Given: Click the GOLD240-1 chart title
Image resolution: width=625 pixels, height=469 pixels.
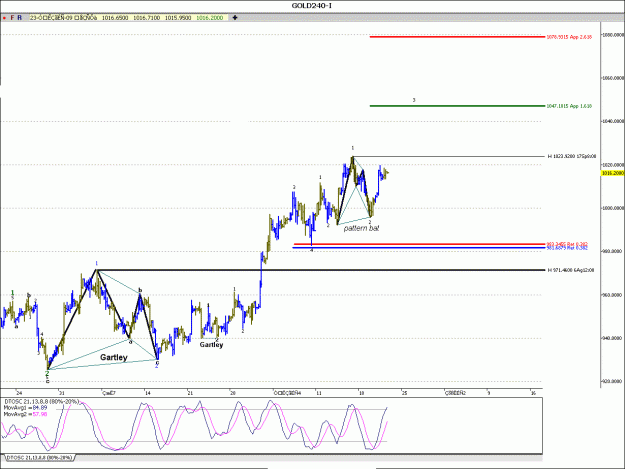Looking at the screenshot, I should [312, 6].
